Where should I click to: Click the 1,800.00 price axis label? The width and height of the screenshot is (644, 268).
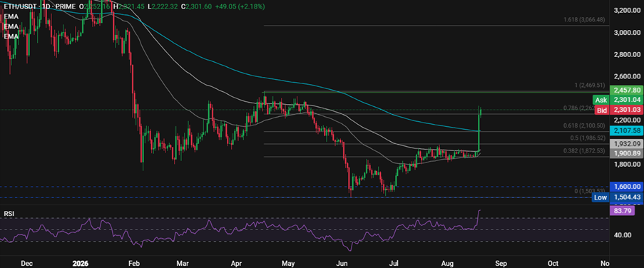[626, 165]
